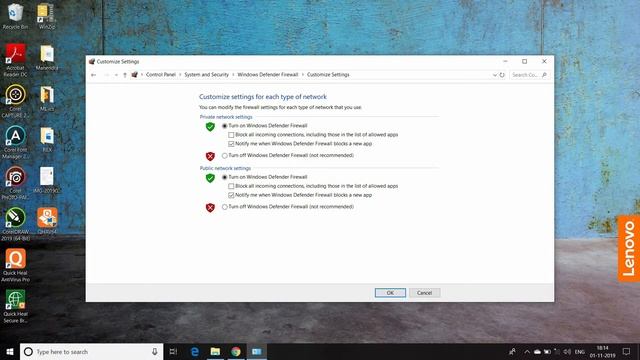Show hidden tray icons chevron

point(527,351)
